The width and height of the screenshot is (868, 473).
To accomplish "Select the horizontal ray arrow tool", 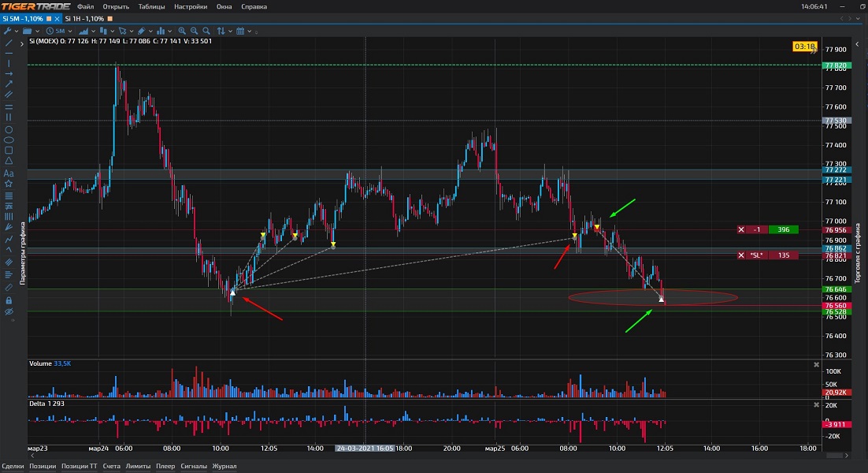I will click(x=9, y=73).
